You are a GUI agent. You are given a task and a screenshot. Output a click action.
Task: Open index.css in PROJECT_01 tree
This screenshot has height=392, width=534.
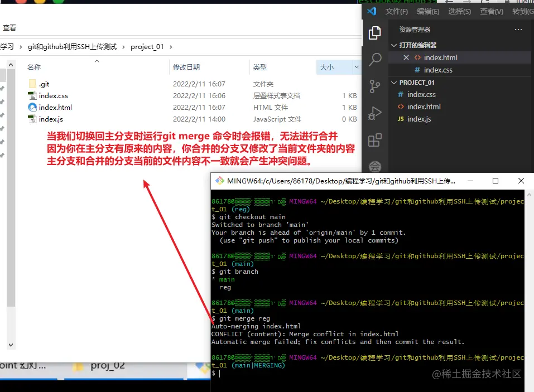point(421,94)
